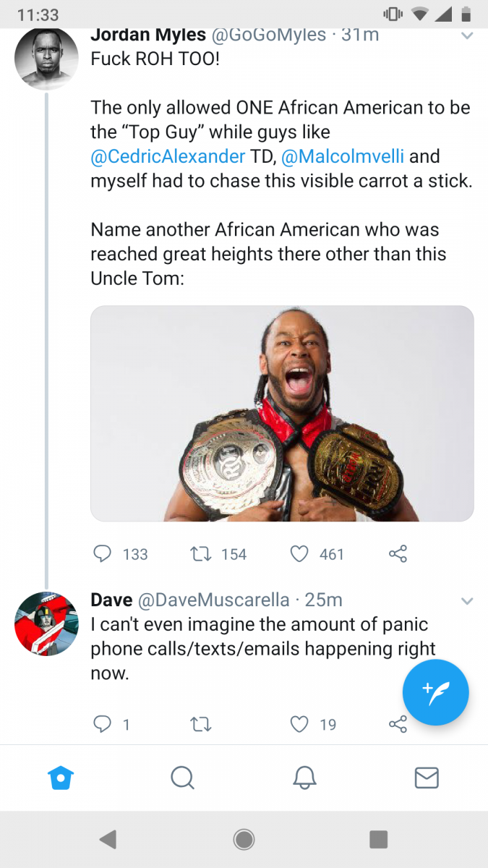Expand Jordan Myles tweet options chevron
Image resolution: width=488 pixels, height=868 pixels.
pyautogui.click(x=467, y=35)
